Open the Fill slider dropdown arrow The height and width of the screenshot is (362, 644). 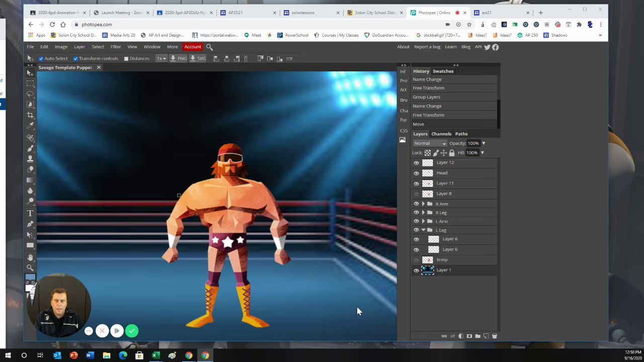point(482,153)
